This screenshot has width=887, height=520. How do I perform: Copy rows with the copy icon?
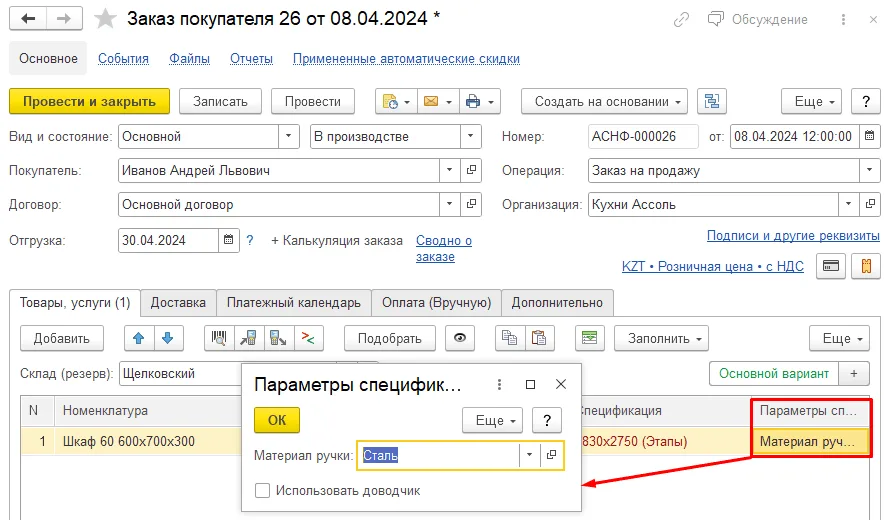point(510,338)
